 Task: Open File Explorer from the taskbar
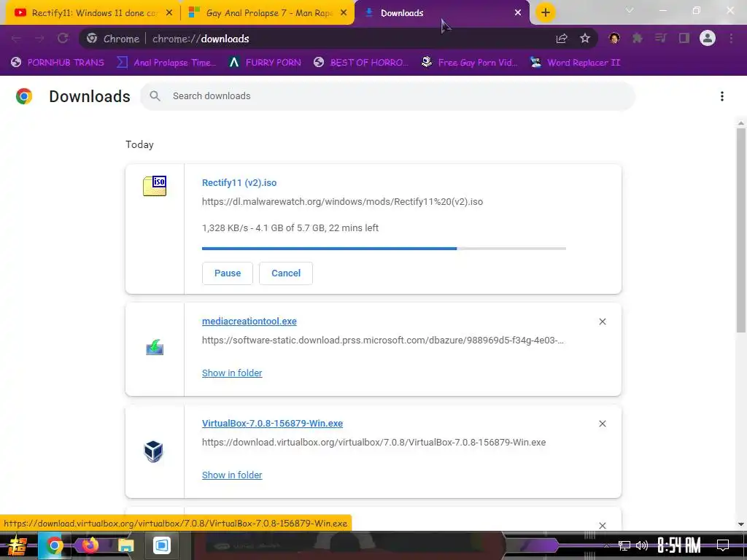(x=125, y=545)
